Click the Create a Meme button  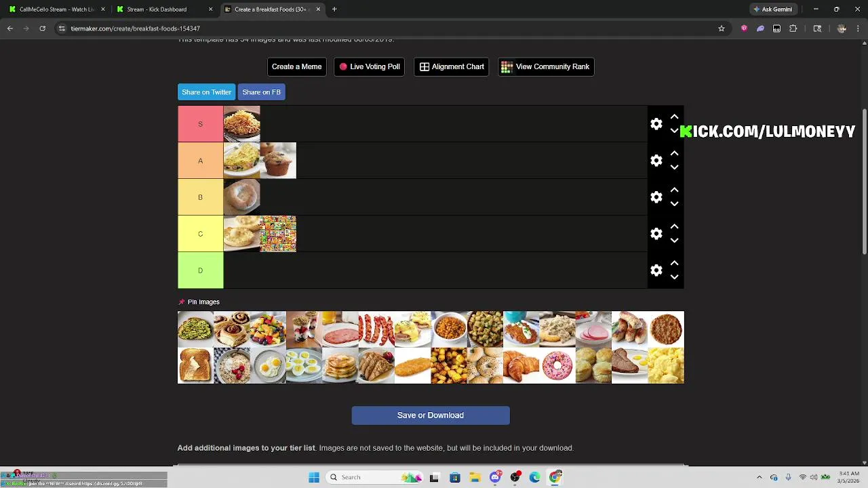pos(296,66)
